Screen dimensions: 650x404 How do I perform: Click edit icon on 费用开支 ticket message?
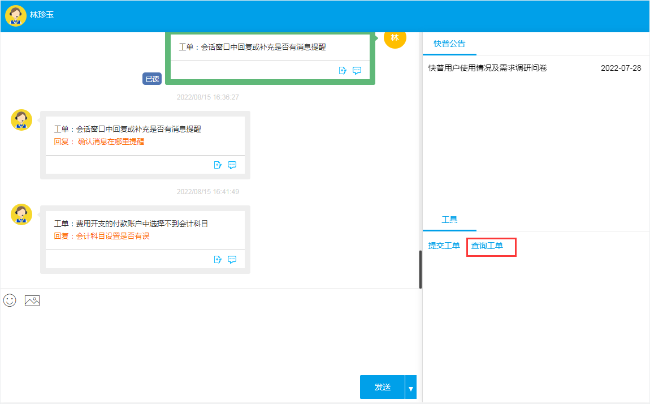pos(217,259)
